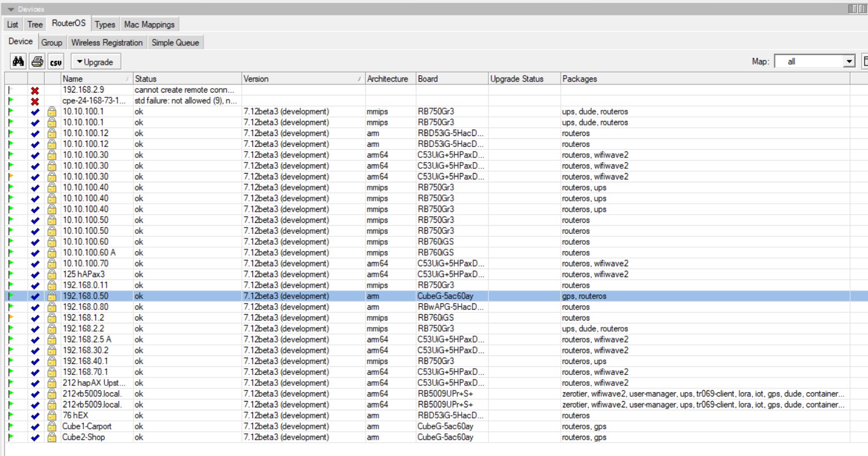Sort by the Upgrade Status column header
Screen dimensions: 868x456
pos(524,79)
